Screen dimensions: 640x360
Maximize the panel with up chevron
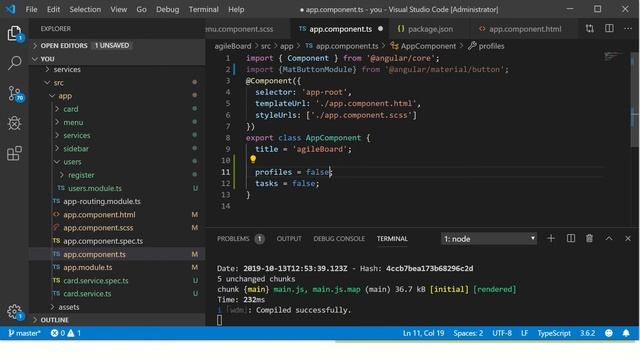coord(609,238)
